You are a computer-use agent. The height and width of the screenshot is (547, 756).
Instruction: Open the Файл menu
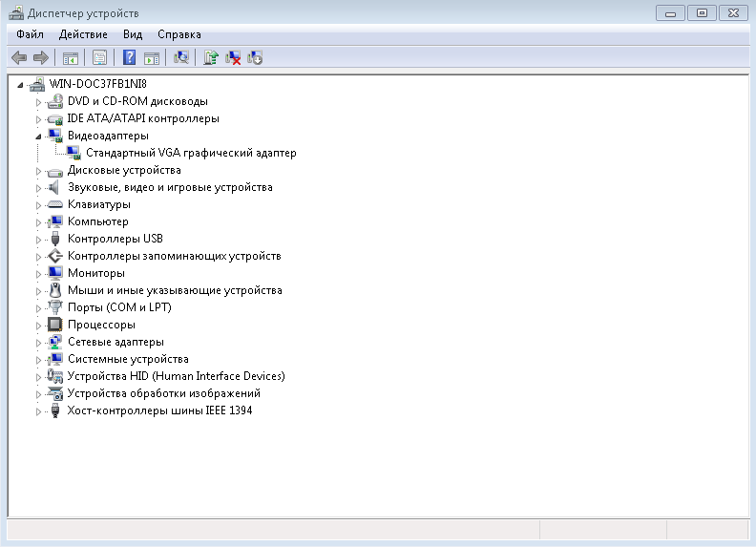[31, 34]
